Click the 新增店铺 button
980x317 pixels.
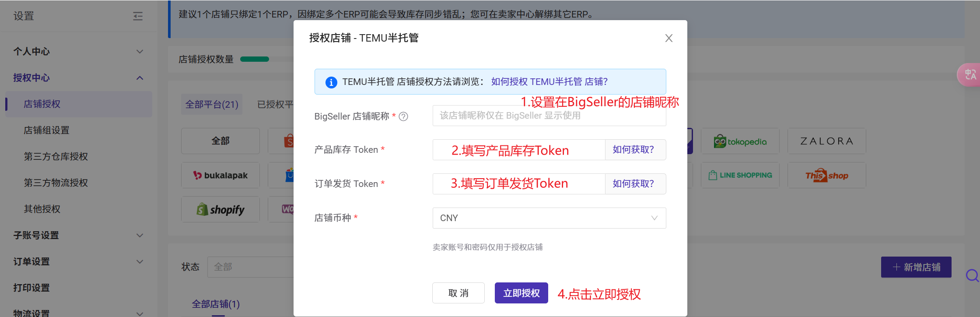[916, 267]
